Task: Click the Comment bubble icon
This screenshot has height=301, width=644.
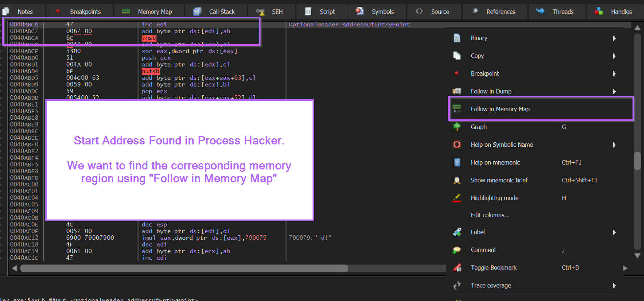Action: pos(457,250)
